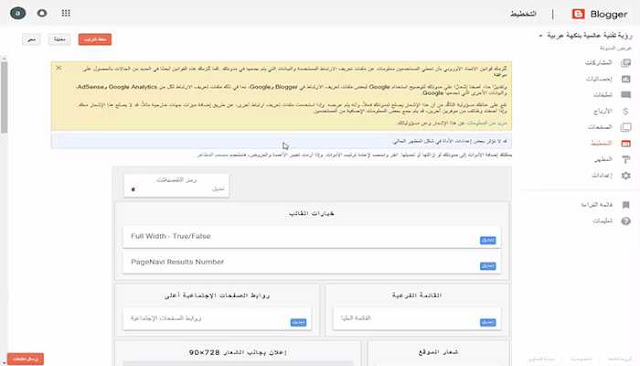This screenshot has width=640, height=366.
Task: Click the '728×90' ad section heading
Action: click(x=238, y=352)
